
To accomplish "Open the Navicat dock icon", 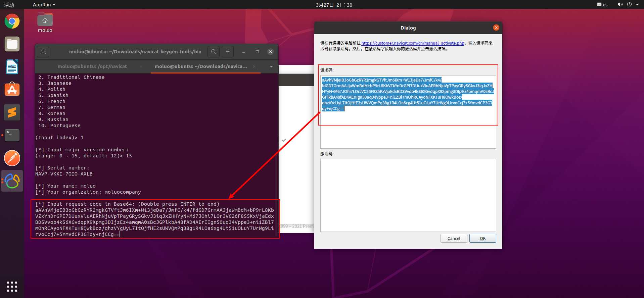I will [12, 181].
